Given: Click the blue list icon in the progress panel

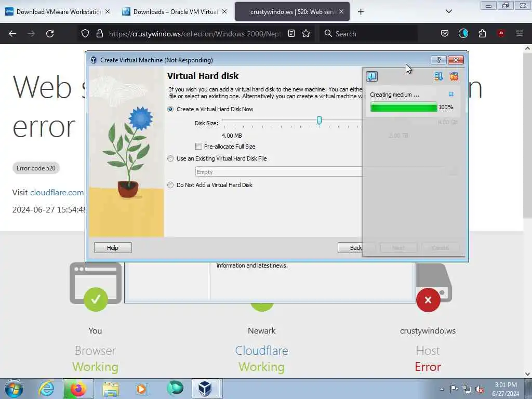Looking at the screenshot, I should click(x=438, y=76).
